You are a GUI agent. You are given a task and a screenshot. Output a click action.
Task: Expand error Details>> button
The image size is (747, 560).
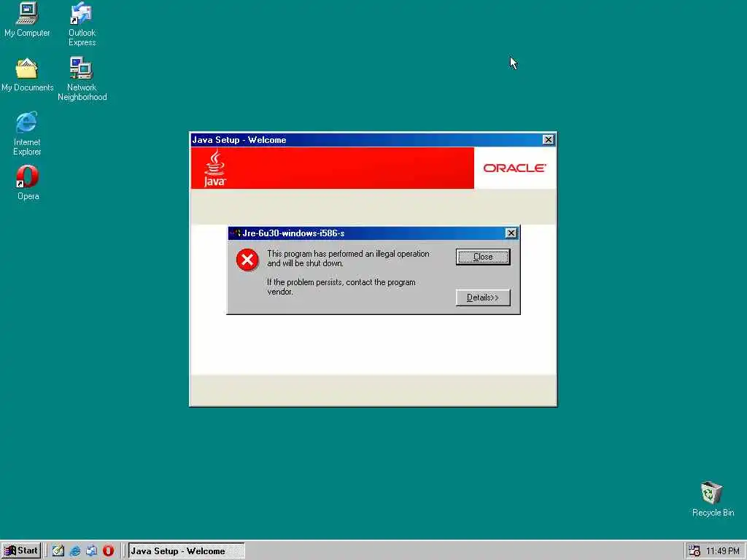coord(483,297)
